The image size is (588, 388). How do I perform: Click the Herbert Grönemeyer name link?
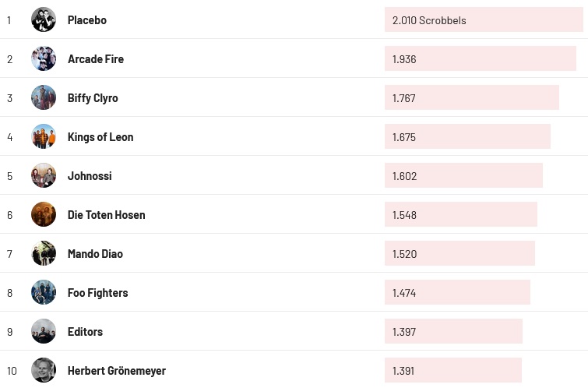[x=117, y=371]
